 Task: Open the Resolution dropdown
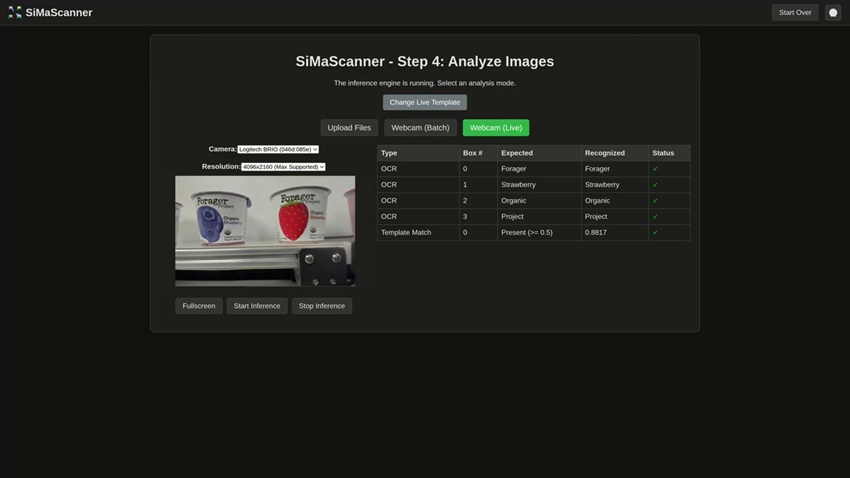(283, 167)
